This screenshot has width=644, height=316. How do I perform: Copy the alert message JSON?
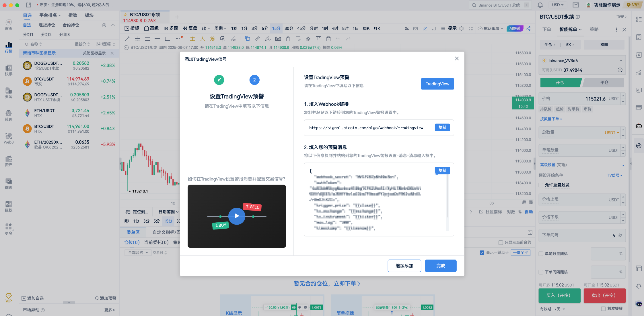pyautogui.click(x=442, y=170)
